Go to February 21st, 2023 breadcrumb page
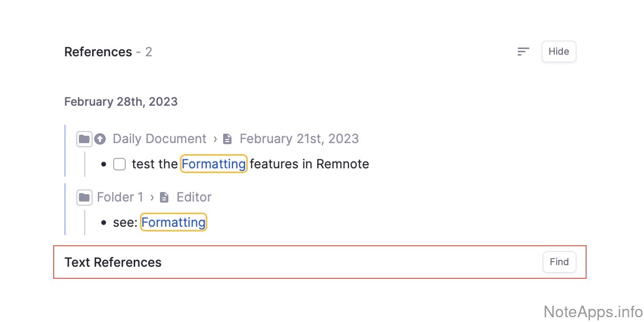 [299, 139]
